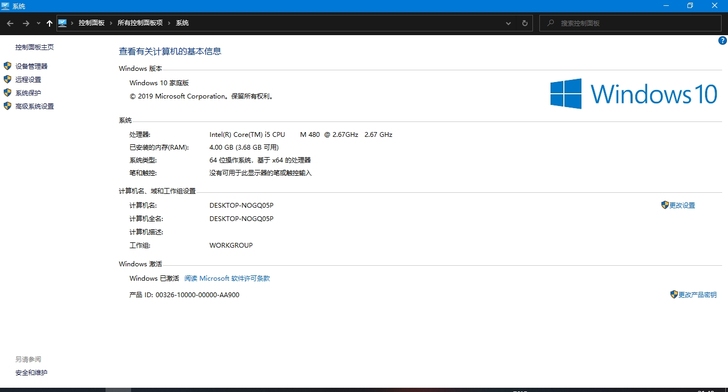Go up one level with up arrow
Screen dimensions: 728x392
[49, 23]
